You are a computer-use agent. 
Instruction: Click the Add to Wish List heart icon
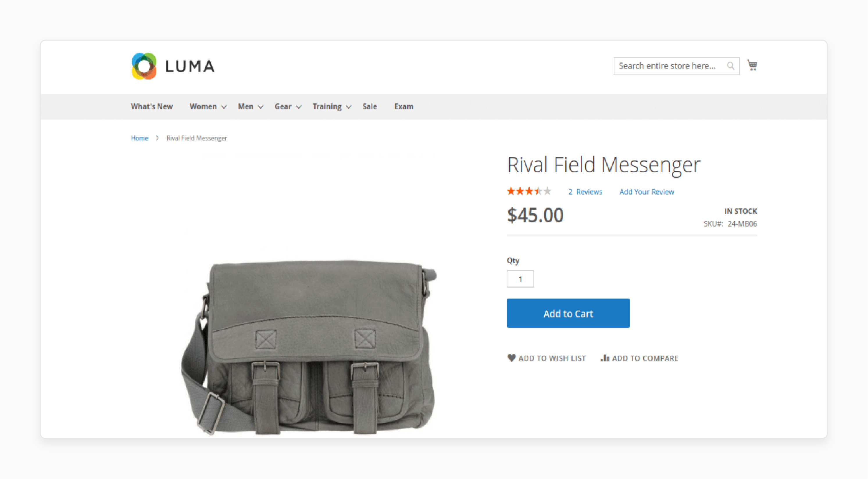511,358
